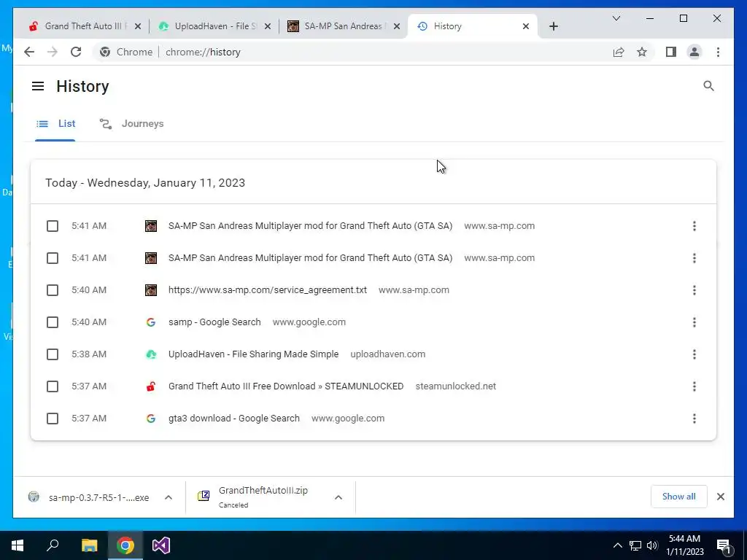This screenshot has width=747, height=560.
Task: Reload the page with the refresh icon
Action: click(76, 52)
